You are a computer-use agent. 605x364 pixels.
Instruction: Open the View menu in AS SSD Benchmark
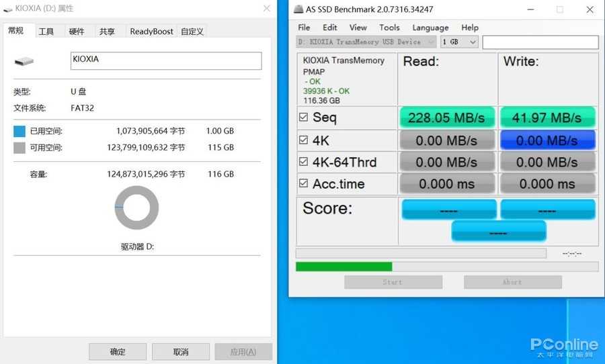tap(358, 28)
